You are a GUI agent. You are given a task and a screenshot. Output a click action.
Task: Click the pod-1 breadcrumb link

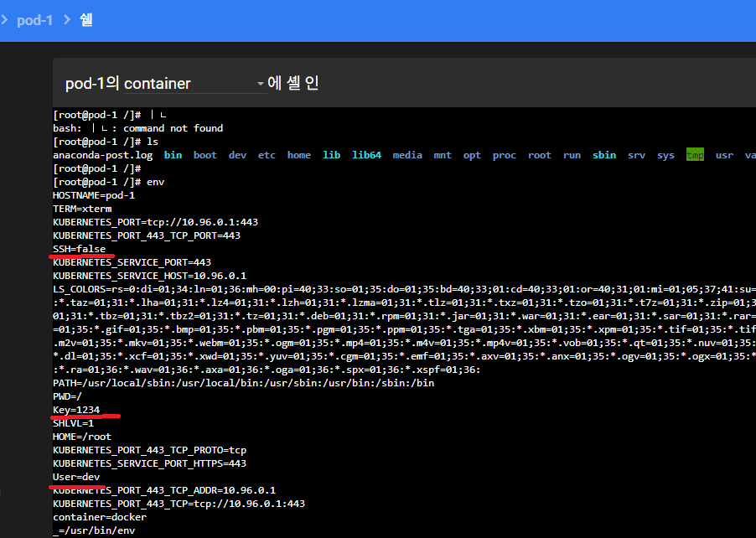34,20
